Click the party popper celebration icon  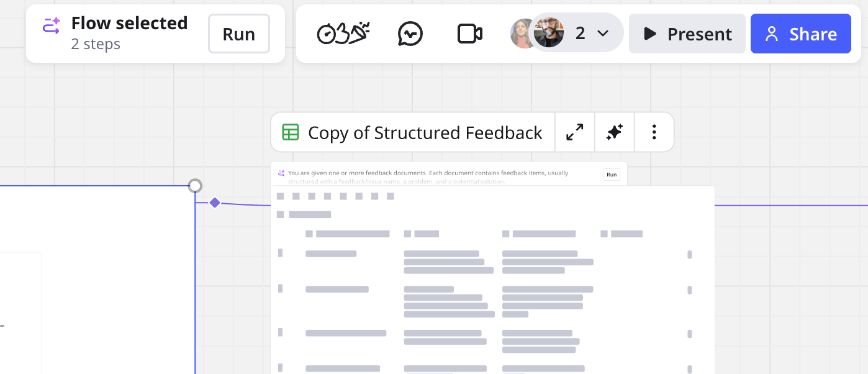358,33
